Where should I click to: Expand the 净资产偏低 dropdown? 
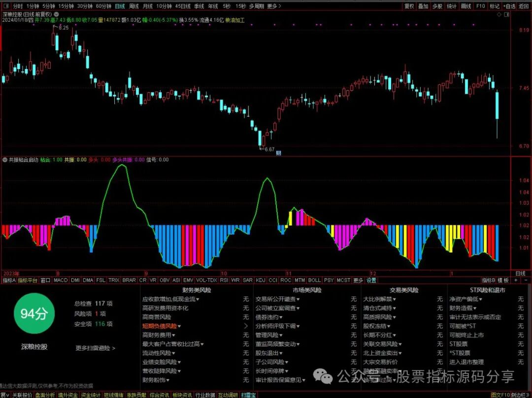[x=466, y=299]
